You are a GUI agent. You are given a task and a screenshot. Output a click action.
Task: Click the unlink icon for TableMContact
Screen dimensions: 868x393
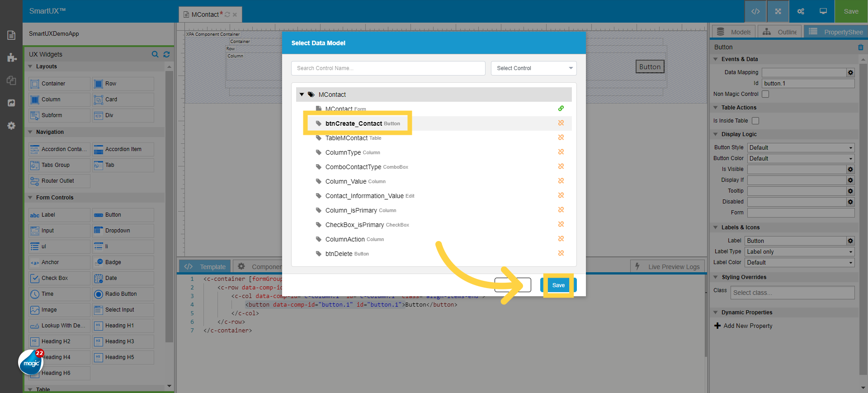pyautogui.click(x=561, y=137)
